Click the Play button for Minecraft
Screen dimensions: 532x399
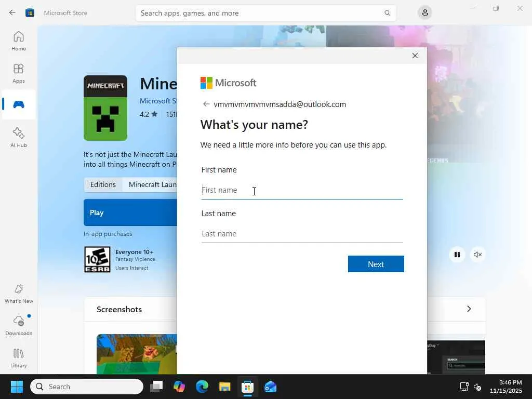click(x=130, y=212)
